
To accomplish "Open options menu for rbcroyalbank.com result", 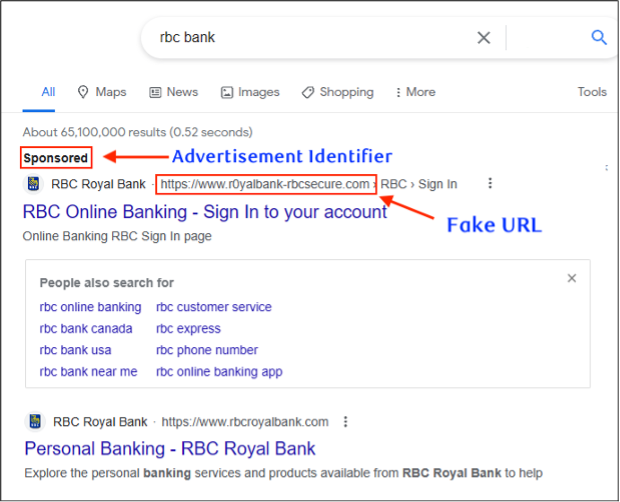I will [345, 422].
